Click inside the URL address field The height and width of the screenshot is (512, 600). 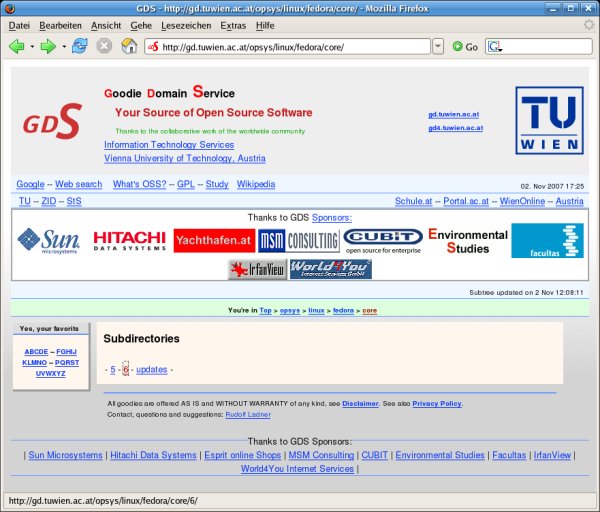point(290,46)
